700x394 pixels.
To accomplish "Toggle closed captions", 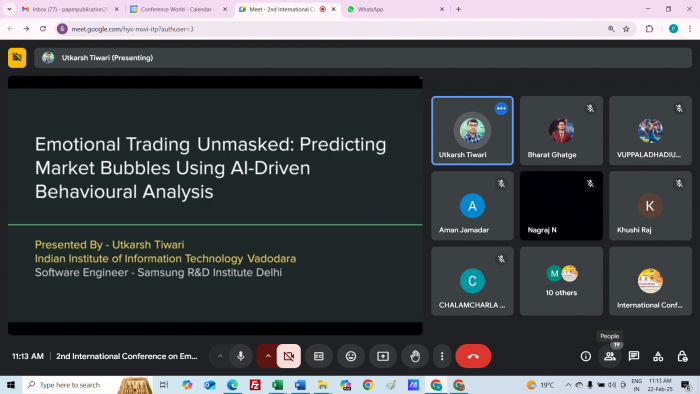I will 318,356.
